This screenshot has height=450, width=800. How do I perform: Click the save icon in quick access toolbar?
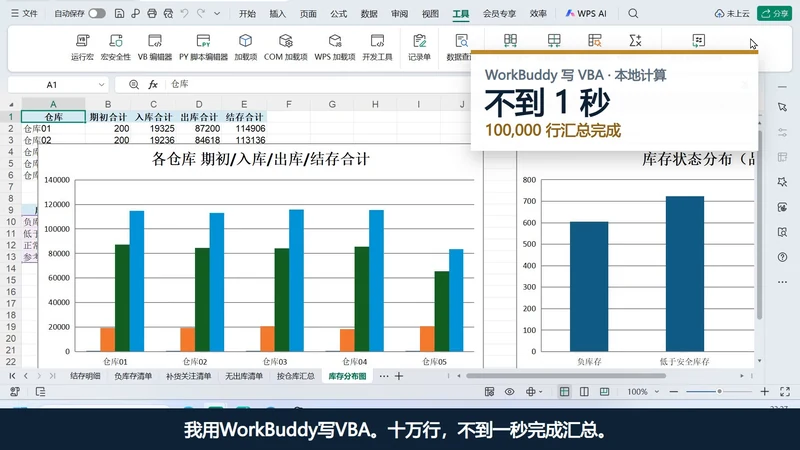pyautogui.click(x=119, y=14)
